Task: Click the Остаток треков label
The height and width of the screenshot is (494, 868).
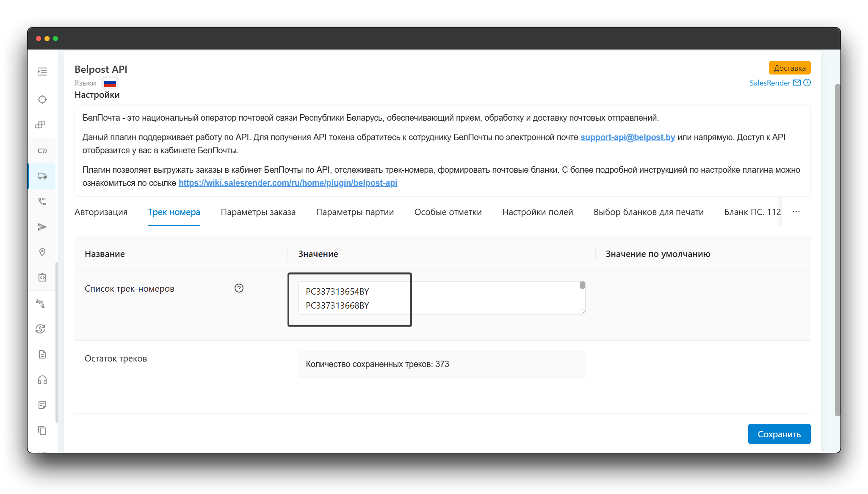Action: (x=116, y=359)
